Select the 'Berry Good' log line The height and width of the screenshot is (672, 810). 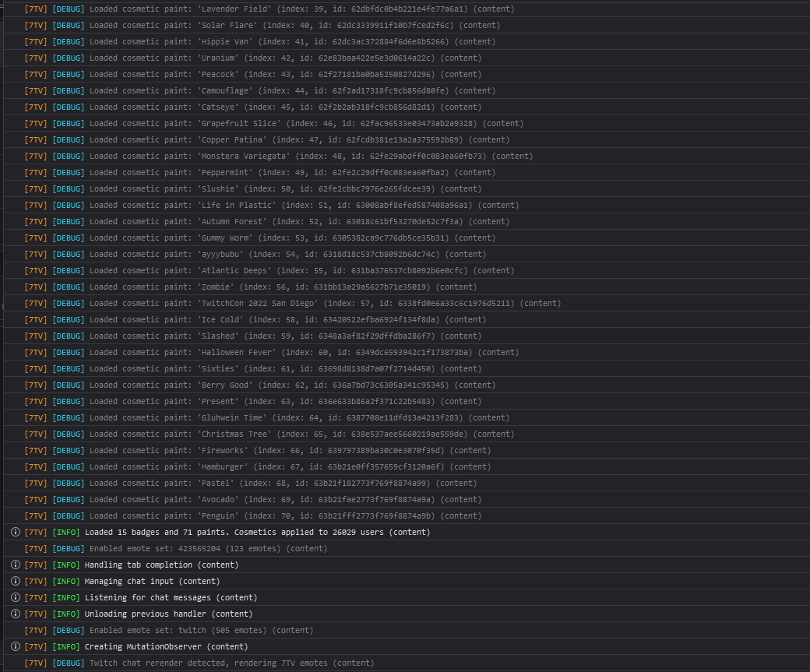pyautogui.click(x=407, y=385)
